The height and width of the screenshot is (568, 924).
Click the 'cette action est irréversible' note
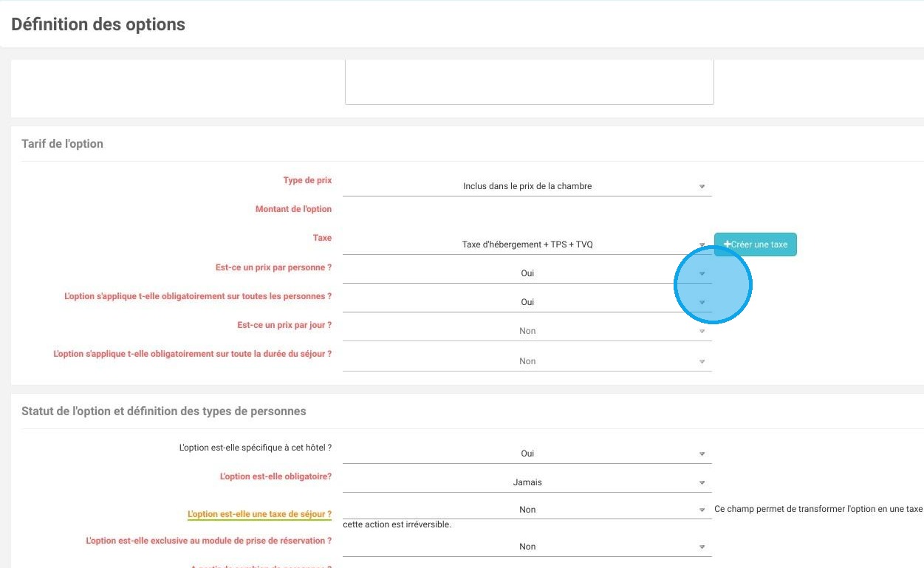click(397, 524)
